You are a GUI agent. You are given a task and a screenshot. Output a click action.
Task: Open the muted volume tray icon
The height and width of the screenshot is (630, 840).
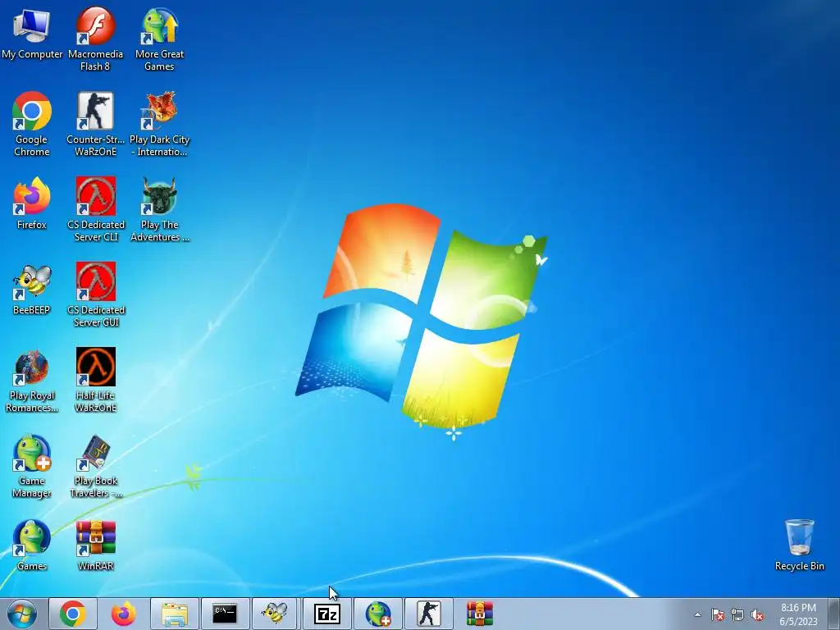click(757, 614)
